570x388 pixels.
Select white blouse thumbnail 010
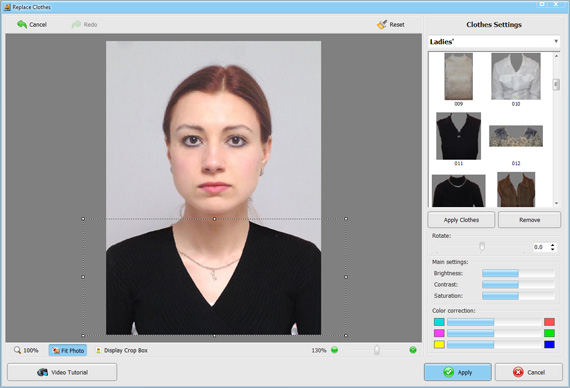516,76
